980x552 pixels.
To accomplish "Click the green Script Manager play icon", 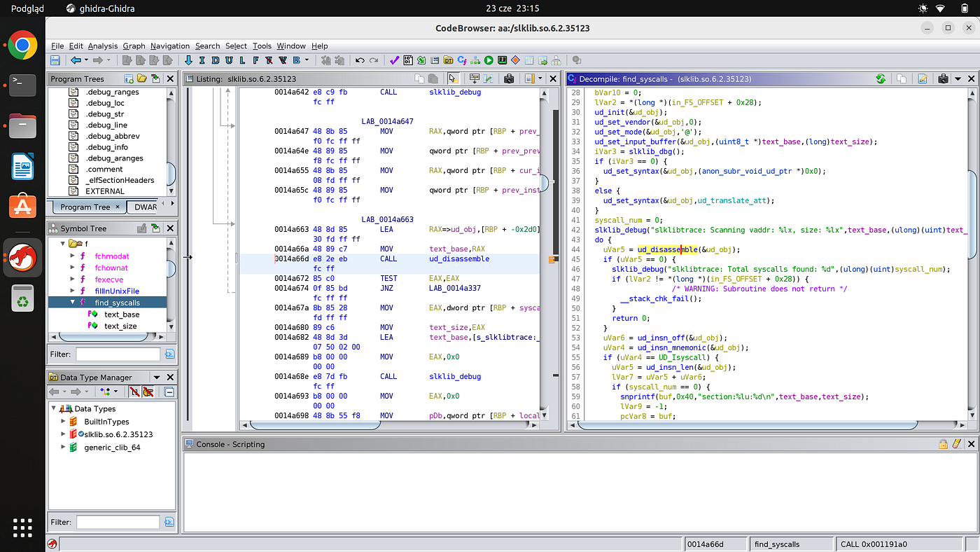I will pos(489,61).
